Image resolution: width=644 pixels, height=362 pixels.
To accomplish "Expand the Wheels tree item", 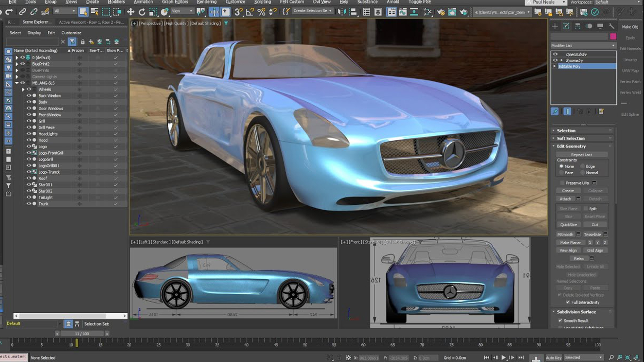I will click(23, 89).
